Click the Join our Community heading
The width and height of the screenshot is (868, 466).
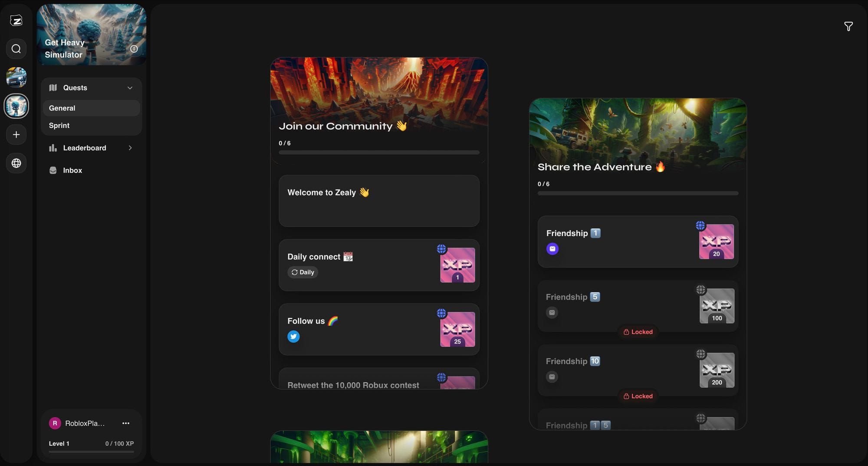tap(343, 126)
